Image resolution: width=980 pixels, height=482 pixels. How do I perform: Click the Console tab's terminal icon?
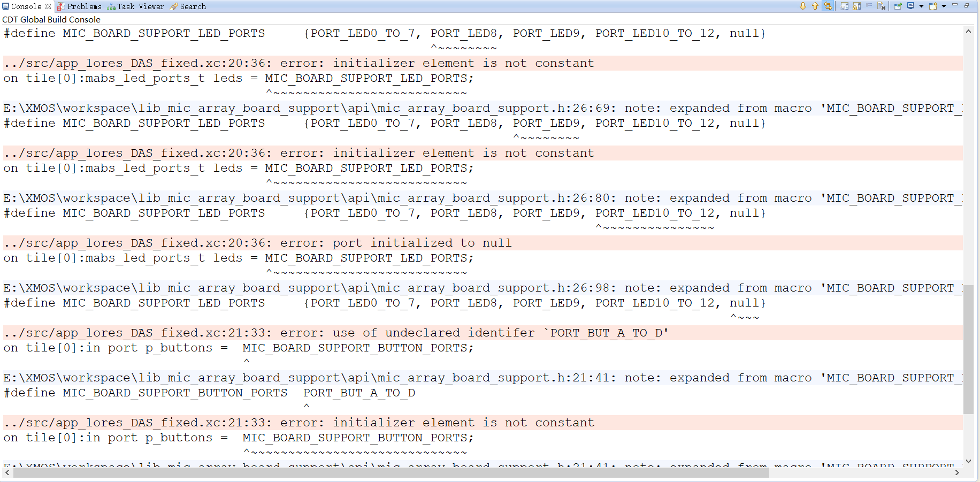5,6
